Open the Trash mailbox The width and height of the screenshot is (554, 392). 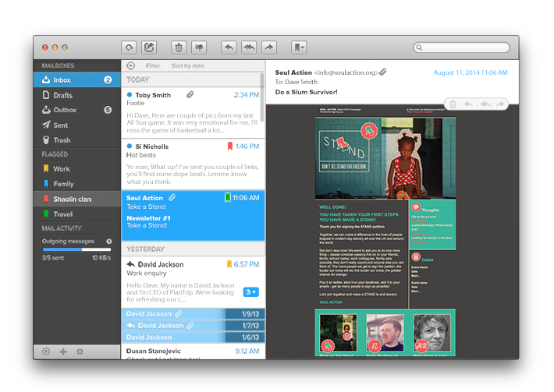(77, 140)
